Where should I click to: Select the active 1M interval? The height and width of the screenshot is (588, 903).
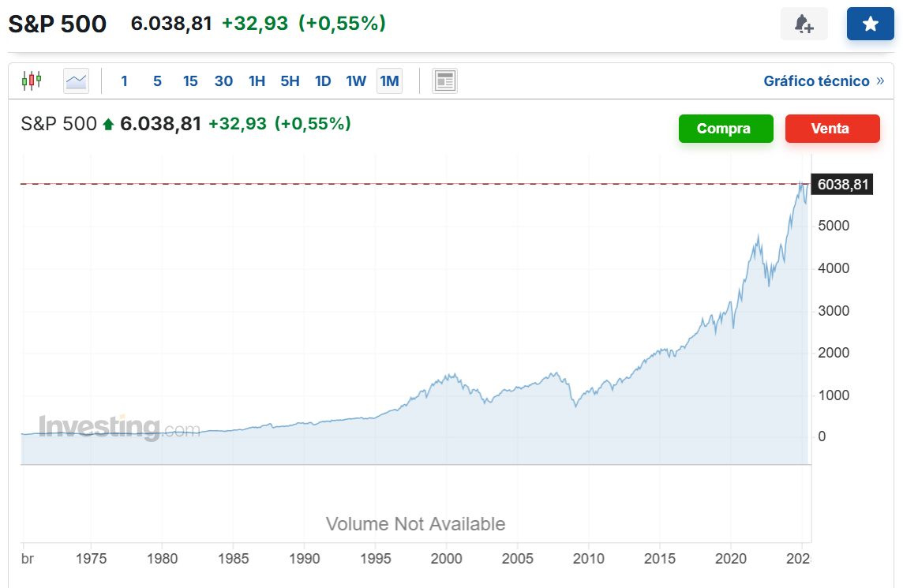[389, 81]
